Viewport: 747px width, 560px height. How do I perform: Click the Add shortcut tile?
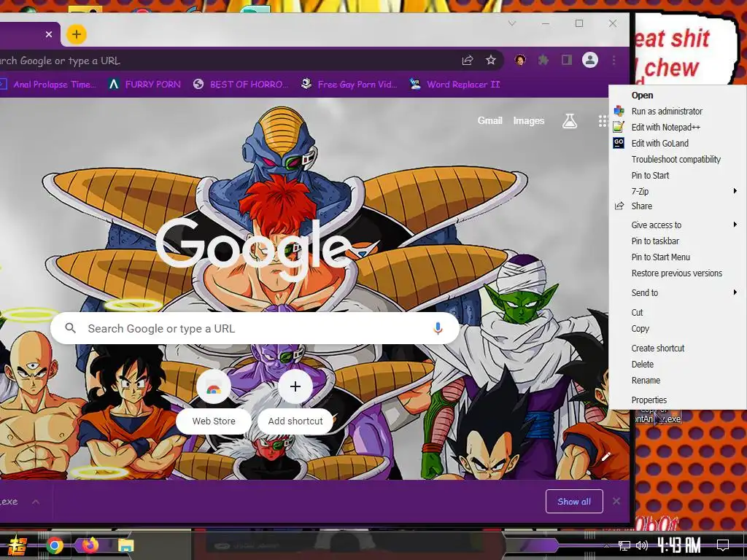pyautogui.click(x=295, y=400)
